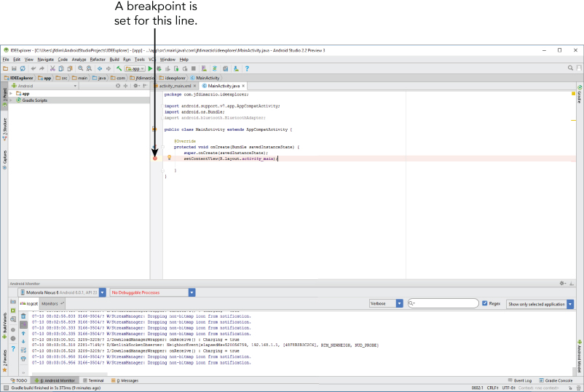The image size is (584, 392).
Task: Click the screen record green icon
Action: coord(13,310)
